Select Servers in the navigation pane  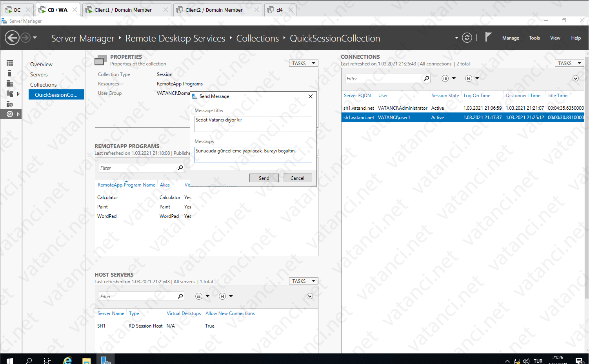coord(39,74)
